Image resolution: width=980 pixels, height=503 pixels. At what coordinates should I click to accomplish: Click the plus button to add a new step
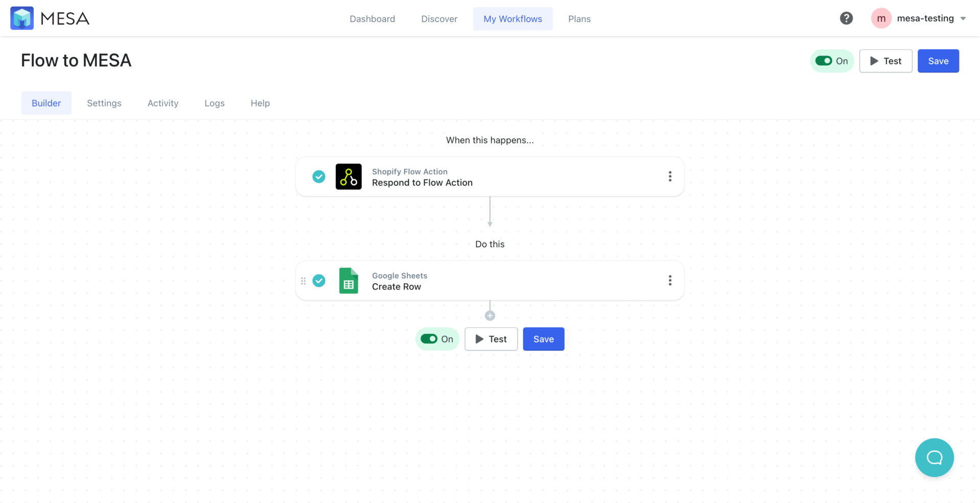click(489, 315)
